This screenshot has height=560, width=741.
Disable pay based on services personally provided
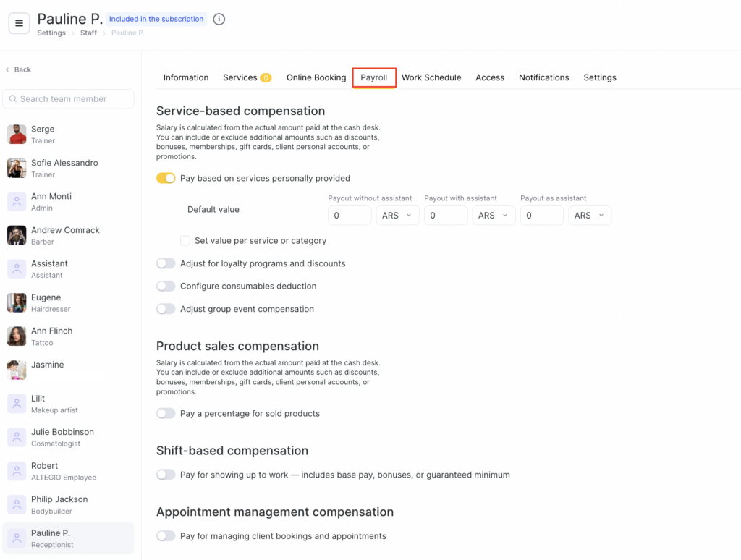click(x=166, y=178)
